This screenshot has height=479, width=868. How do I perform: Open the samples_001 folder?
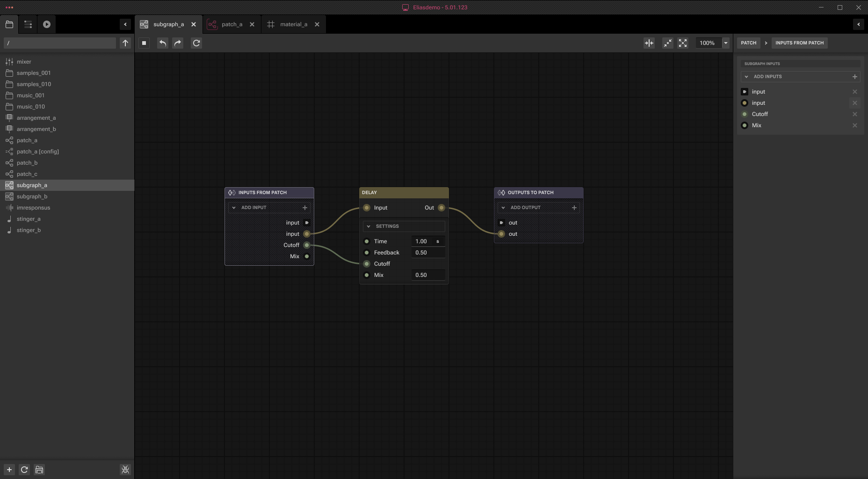coord(67,73)
